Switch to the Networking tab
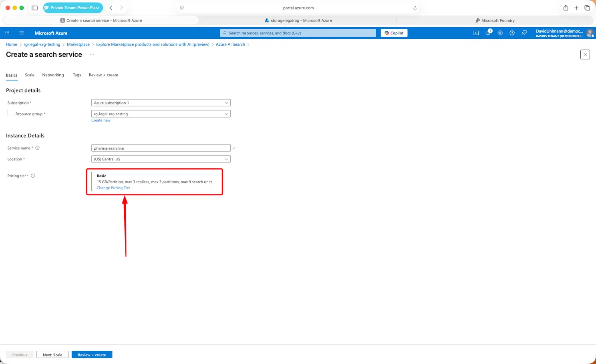 pos(53,75)
